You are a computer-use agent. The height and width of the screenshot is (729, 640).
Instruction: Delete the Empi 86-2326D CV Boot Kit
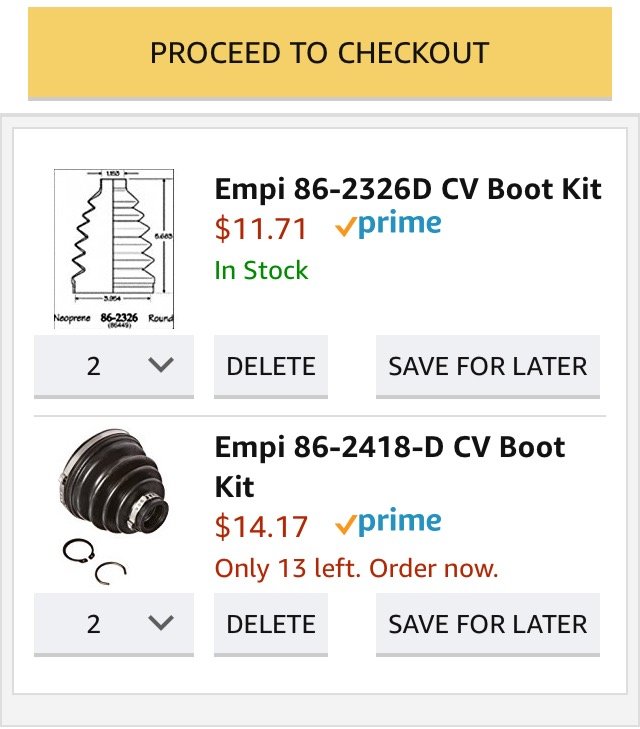271,366
